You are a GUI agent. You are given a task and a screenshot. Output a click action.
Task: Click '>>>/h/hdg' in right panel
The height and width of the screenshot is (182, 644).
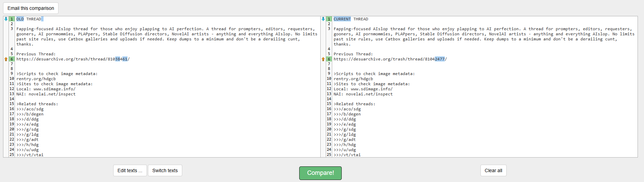[x=345, y=145]
